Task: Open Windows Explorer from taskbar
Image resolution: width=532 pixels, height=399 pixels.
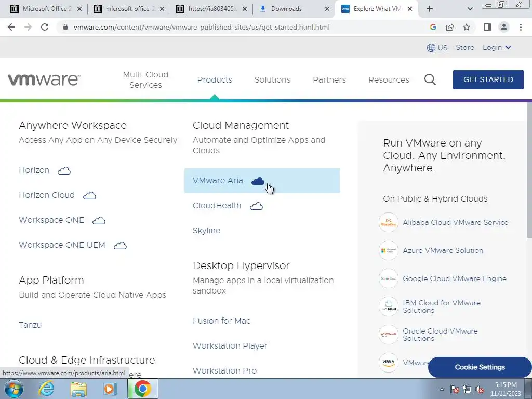Action: point(78,389)
